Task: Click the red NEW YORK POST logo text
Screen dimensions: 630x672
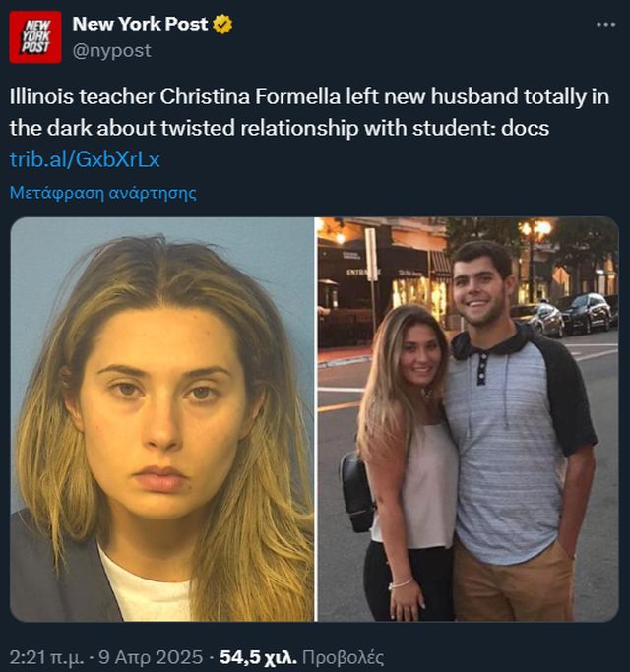Action: point(35,36)
